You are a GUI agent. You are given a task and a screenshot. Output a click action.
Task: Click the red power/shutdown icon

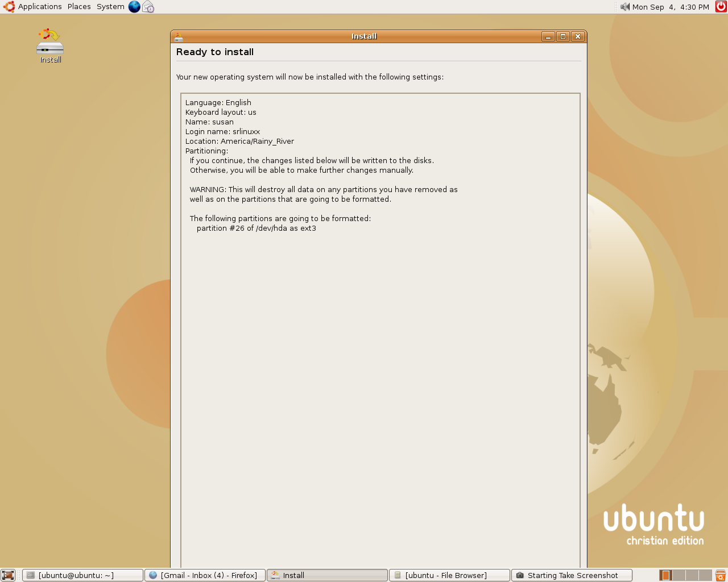click(x=721, y=7)
